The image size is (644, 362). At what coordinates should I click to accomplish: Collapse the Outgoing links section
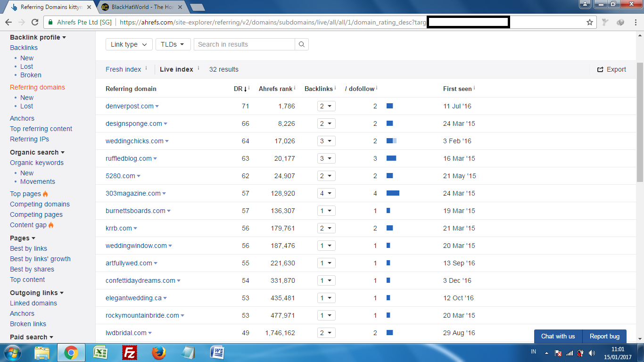pos(37,293)
